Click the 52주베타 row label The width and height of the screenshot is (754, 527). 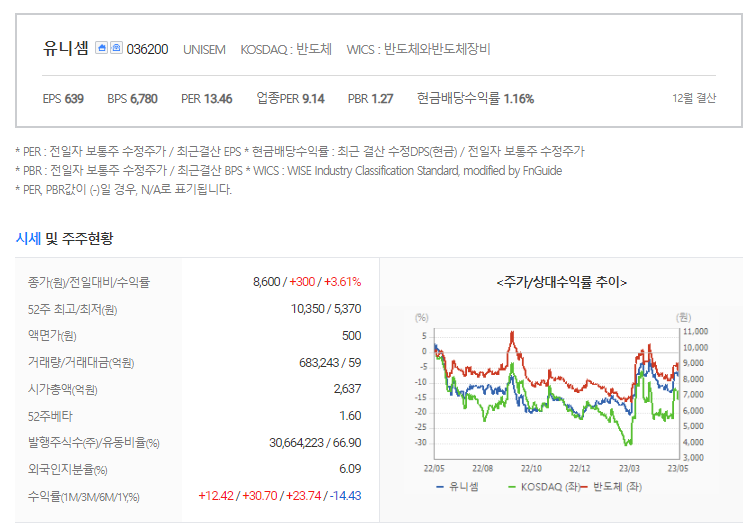click(50, 416)
